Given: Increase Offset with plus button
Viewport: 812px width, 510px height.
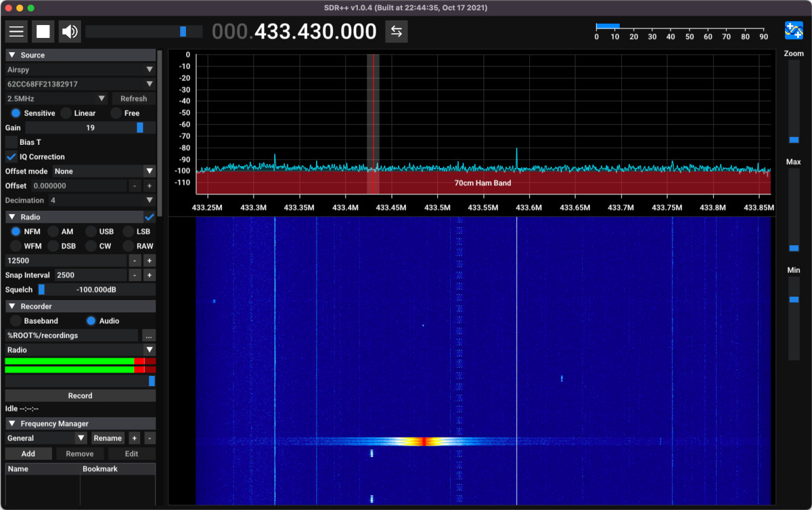Looking at the screenshot, I should point(150,186).
